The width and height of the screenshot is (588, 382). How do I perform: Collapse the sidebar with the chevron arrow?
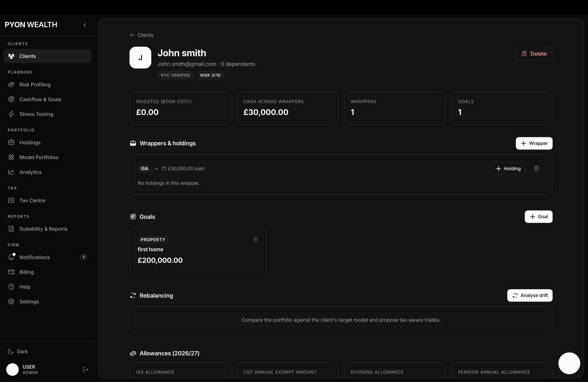85,25
